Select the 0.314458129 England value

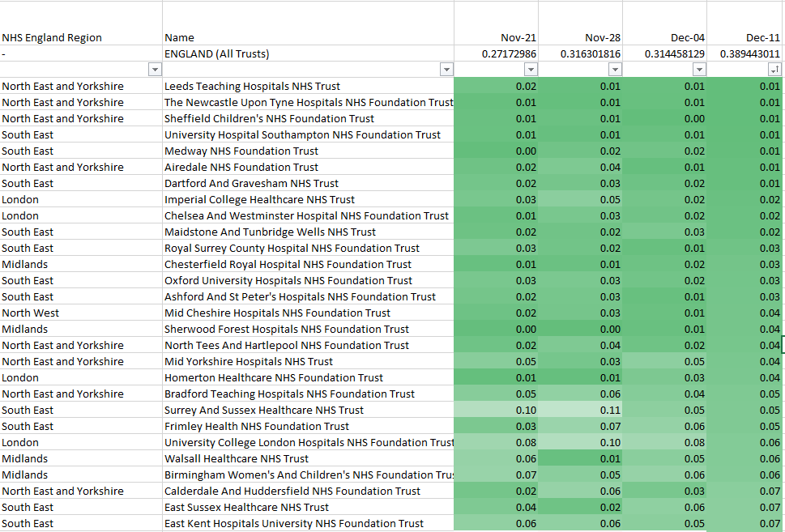[665, 53]
